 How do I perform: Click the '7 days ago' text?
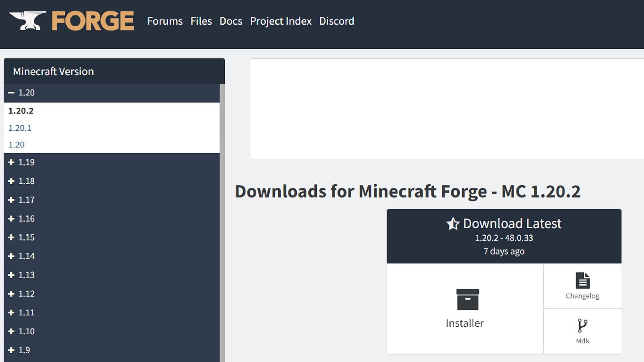click(504, 251)
